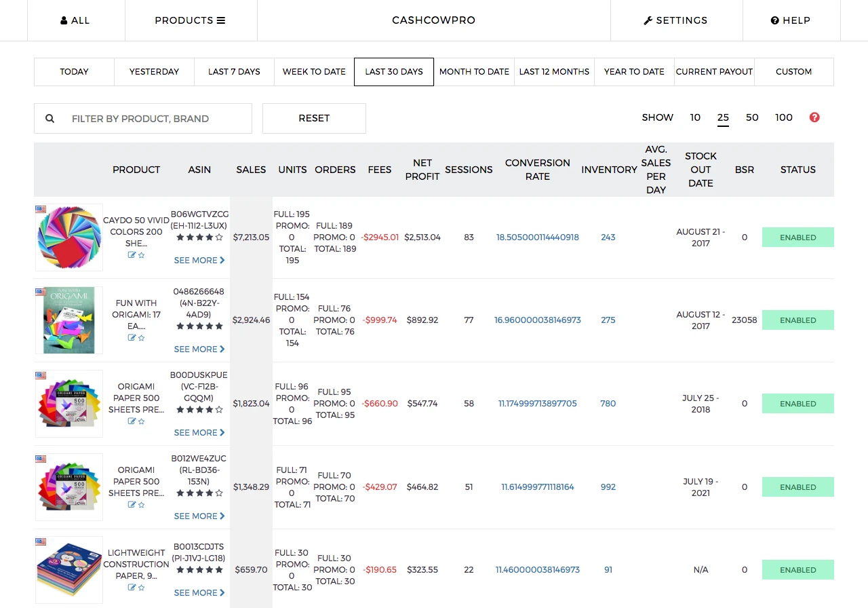Select the Custom date range tab
868x608 pixels.
[794, 72]
